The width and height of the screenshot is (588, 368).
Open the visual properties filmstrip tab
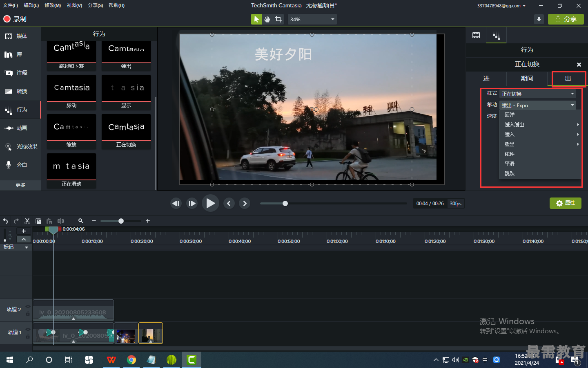476,35
